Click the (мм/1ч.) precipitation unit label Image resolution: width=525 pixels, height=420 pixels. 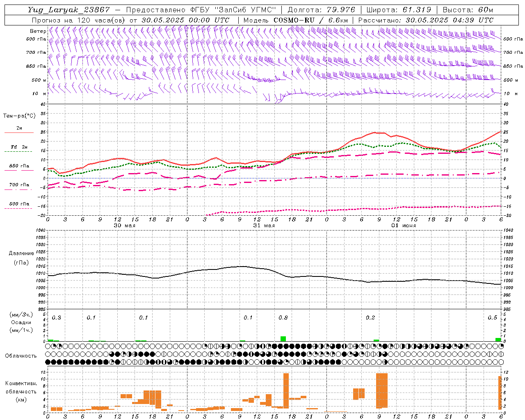(x=21, y=330)
